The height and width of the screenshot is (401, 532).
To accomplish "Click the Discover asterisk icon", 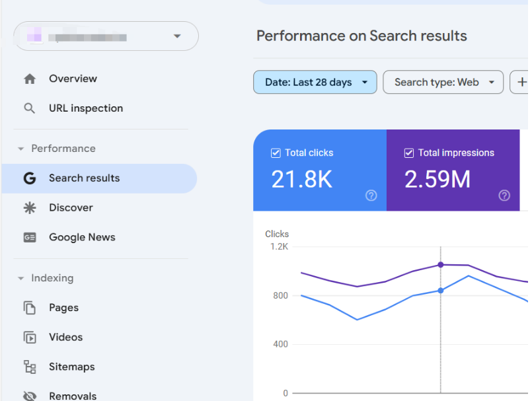I will (30, 207).
